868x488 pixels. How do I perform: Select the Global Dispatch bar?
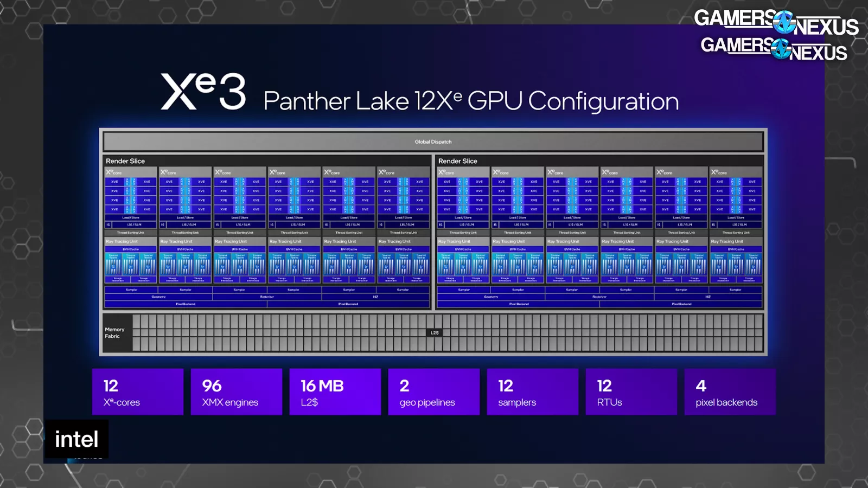point(433,142)
